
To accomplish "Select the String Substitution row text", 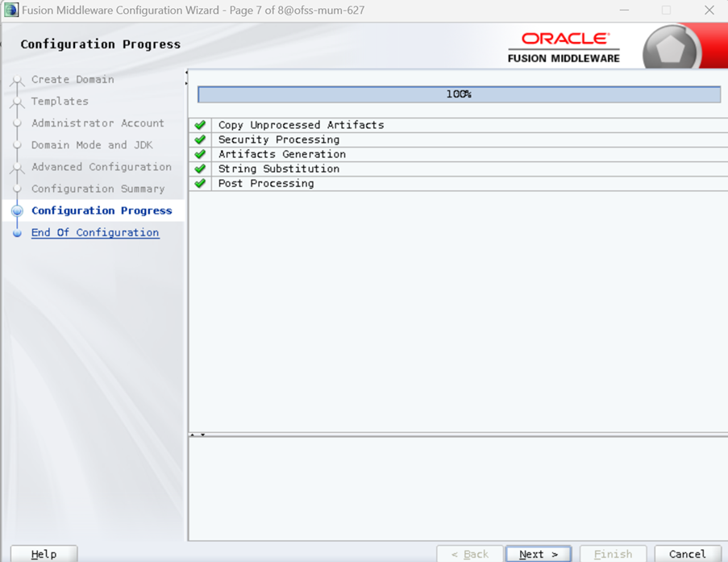I will (x=279, y=169).
